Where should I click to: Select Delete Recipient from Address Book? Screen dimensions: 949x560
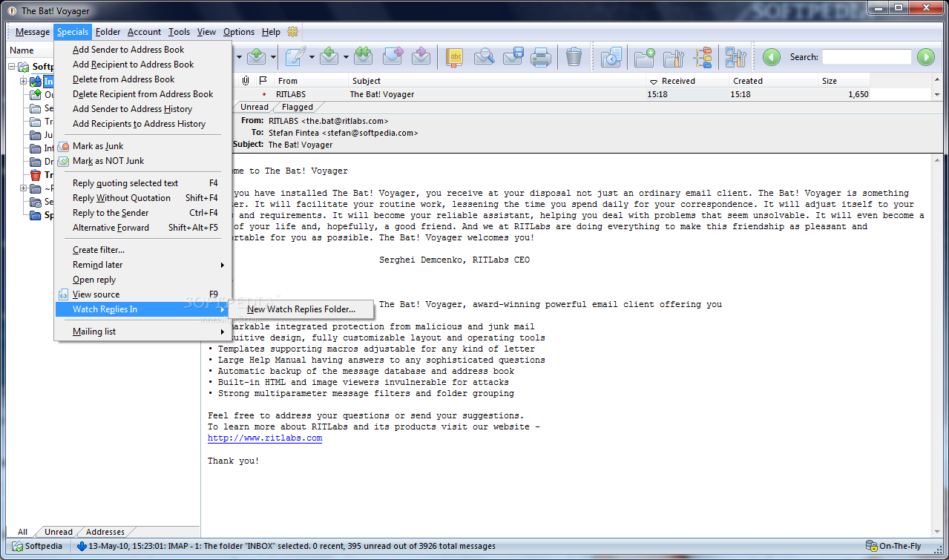pos(143,94)
